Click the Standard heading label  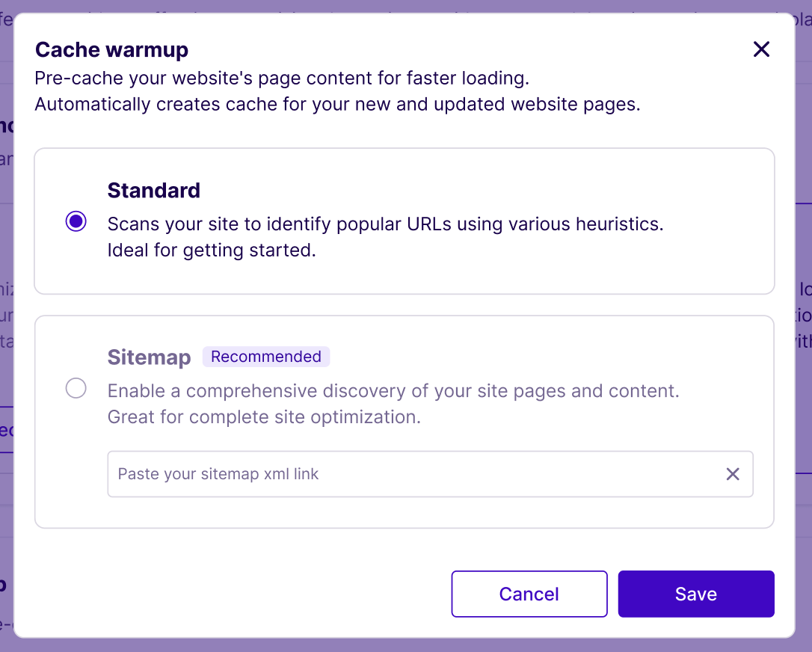pyautogui.click(x=153, y=191)
